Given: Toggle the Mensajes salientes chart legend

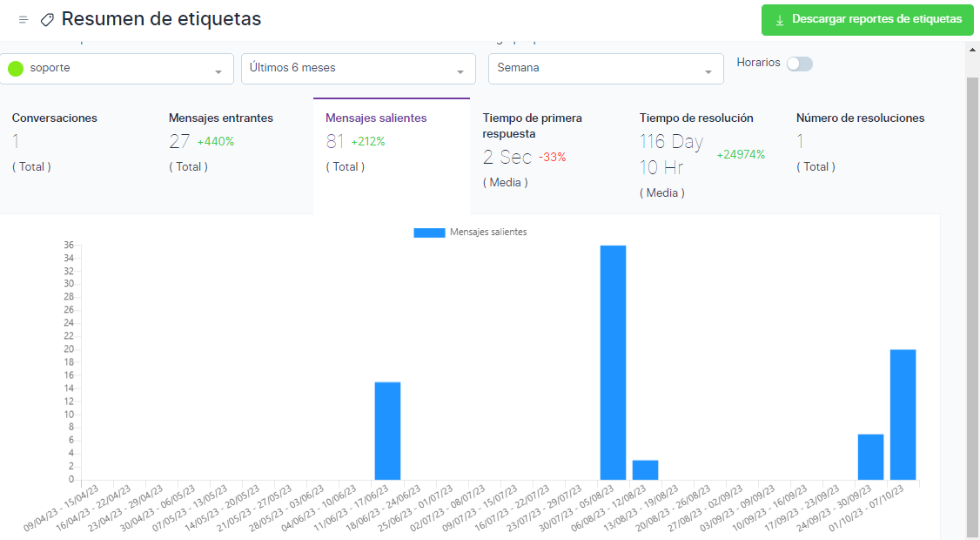Looking at the screenshot, I should [470, 233].
